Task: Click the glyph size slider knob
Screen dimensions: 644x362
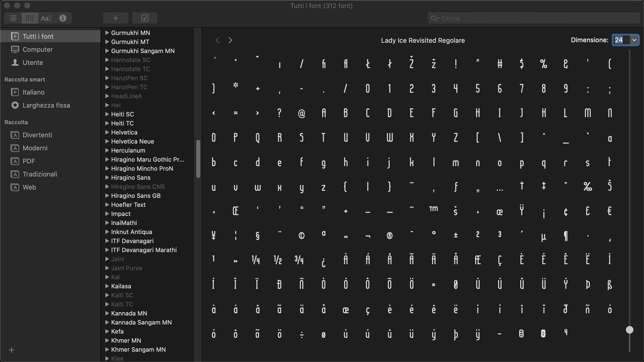Action: pyautogui.click(x=629, y=330)
